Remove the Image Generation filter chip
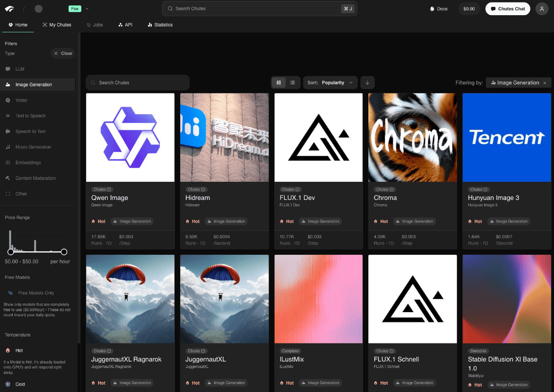The height and width of the screenshot is (392, 554). [545, 83]
